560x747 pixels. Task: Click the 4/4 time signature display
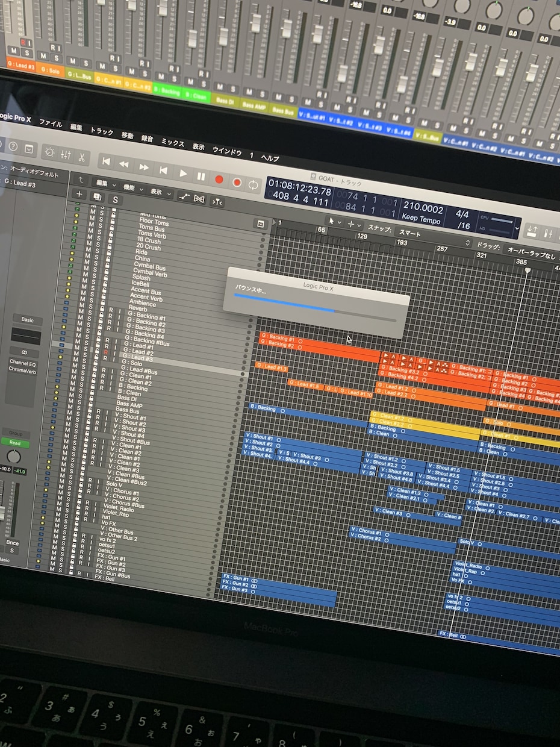[462, 214]
